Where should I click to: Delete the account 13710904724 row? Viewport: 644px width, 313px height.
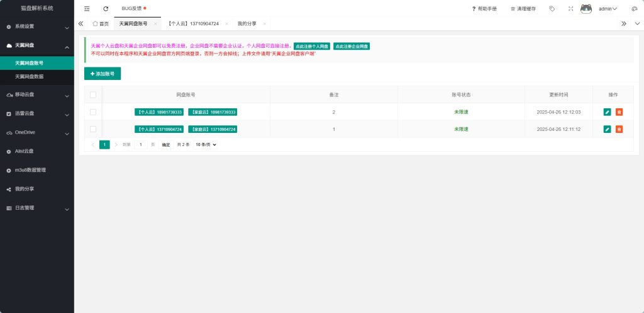[x=619, y=129]
